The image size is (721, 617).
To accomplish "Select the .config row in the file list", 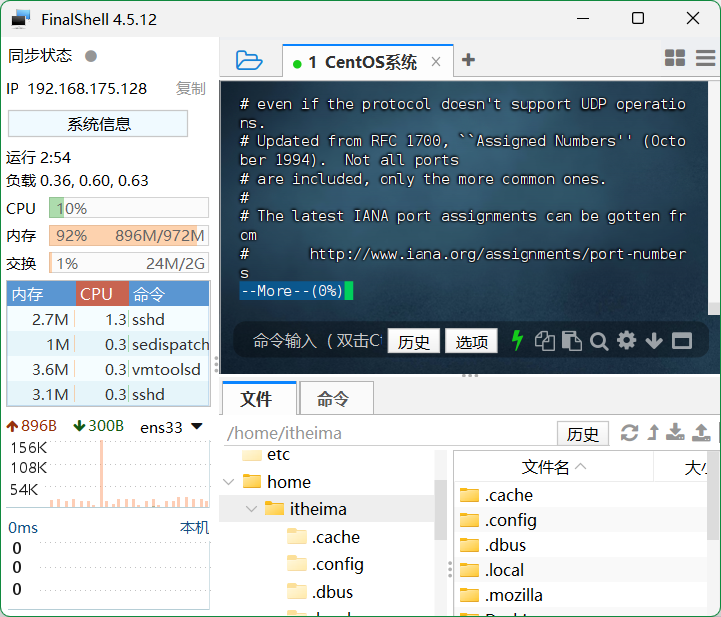I will tap(581, 520).
